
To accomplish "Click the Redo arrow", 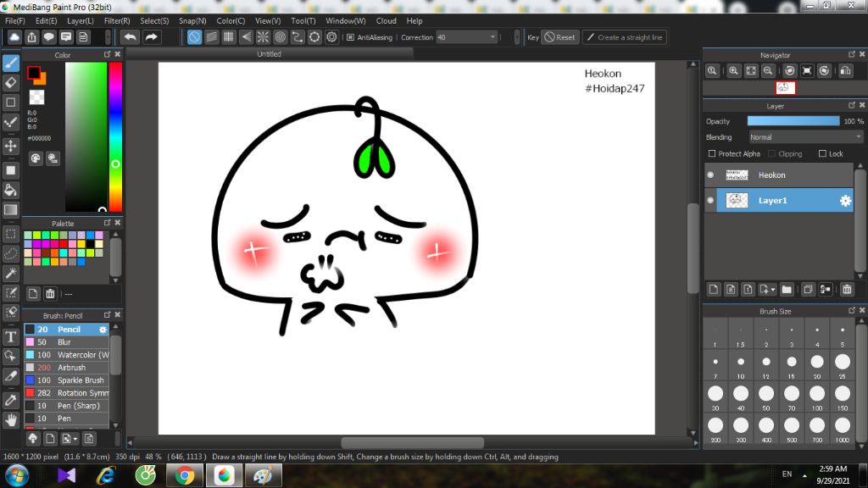I will pyautogui.click(x=151, y=37).
